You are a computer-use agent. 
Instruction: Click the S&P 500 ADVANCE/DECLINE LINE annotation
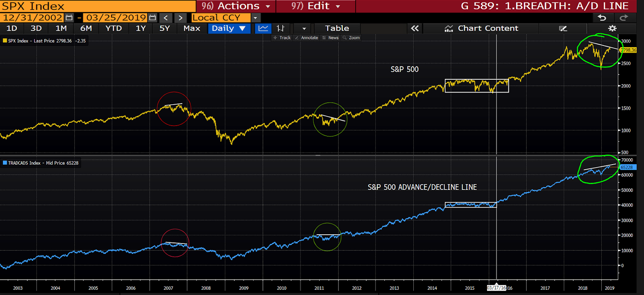tap(422, 187)
